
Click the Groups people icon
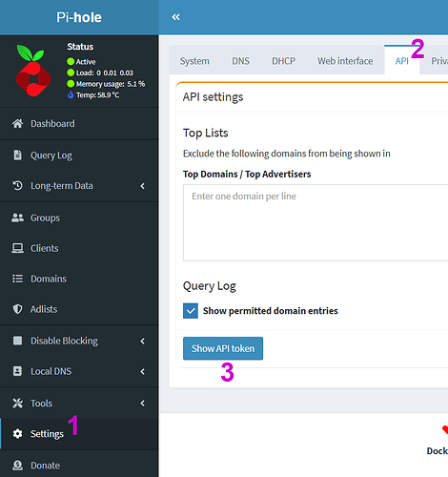[17, 218]
